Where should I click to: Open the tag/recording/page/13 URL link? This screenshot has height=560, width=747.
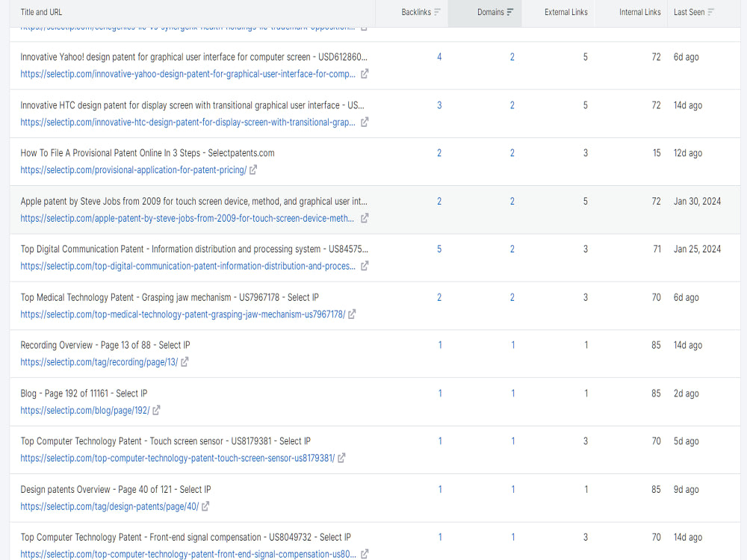[99, 362]
